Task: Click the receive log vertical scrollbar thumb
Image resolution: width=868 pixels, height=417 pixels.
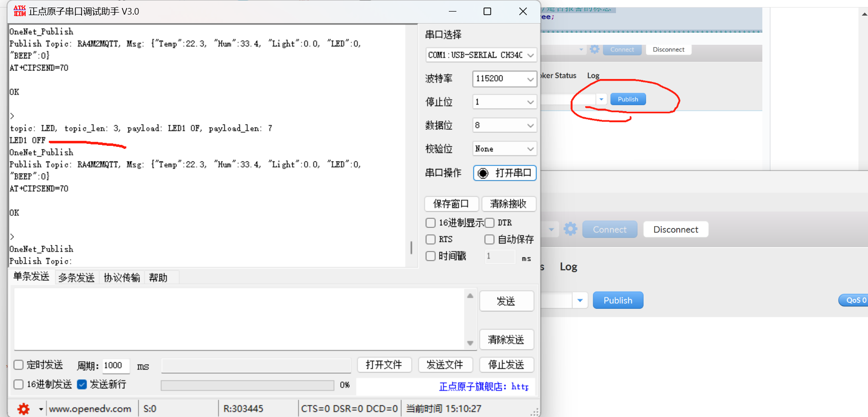Action: click(x=411, y=247)
